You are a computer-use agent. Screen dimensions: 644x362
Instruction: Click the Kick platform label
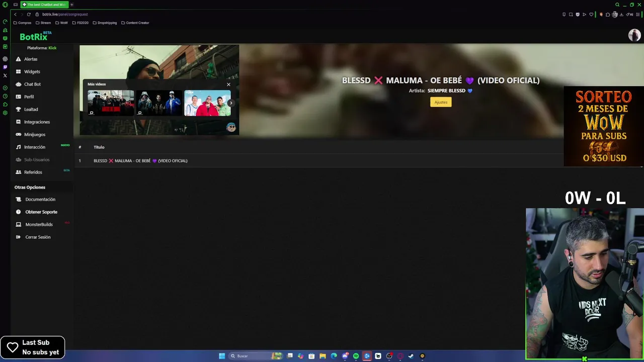tap(52, 48)
